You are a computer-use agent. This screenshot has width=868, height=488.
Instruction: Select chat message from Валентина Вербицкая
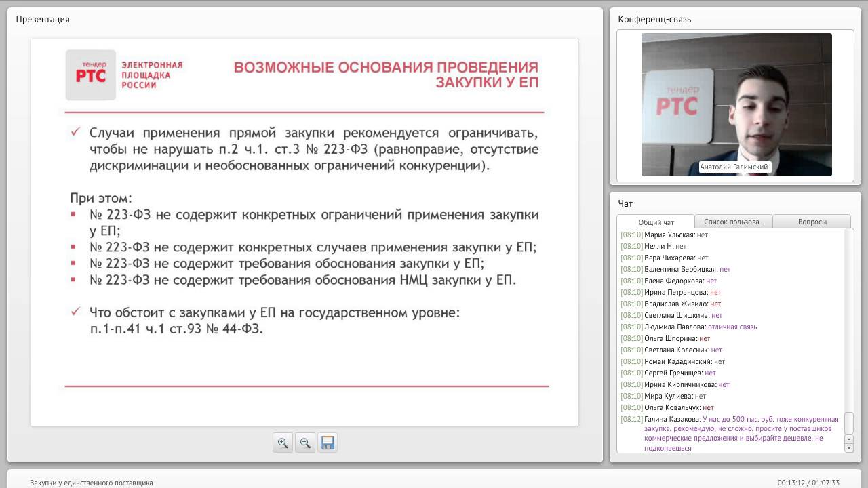point(675,269)
